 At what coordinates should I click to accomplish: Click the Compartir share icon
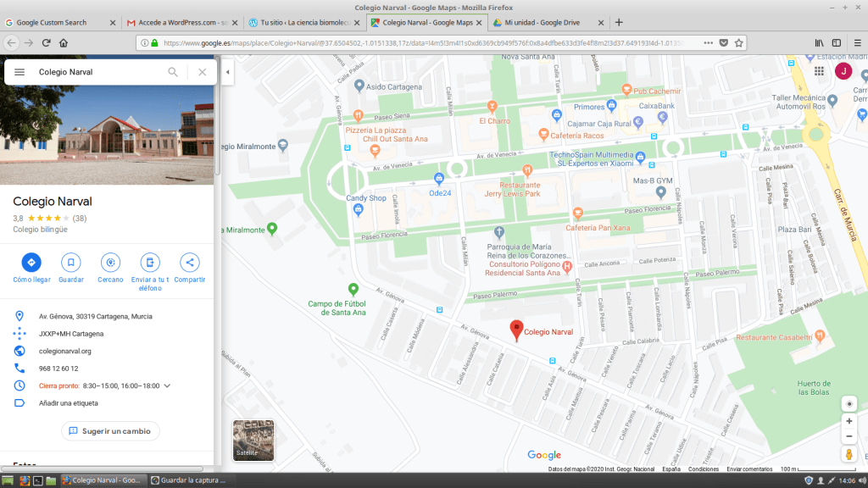(189, 262)
